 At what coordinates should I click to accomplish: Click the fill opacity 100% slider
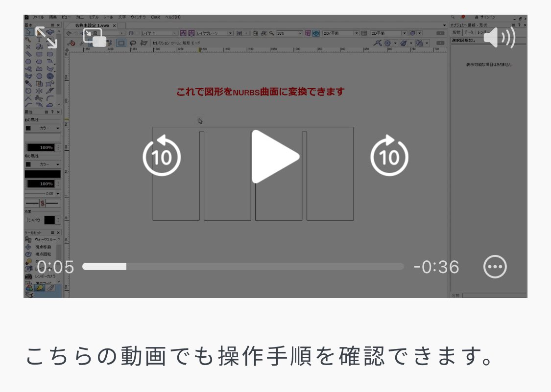41,147
